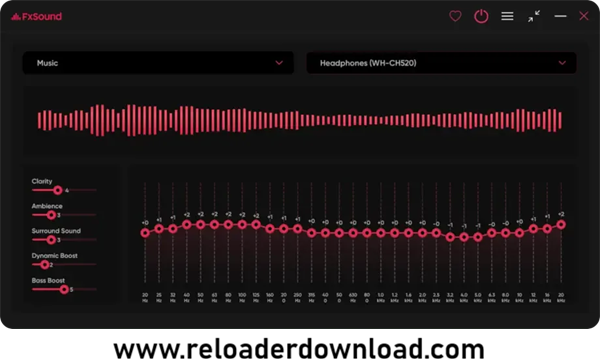Select the 250 Hz equalizer band handle
The image size is (600, 364).
pos(297,229)
